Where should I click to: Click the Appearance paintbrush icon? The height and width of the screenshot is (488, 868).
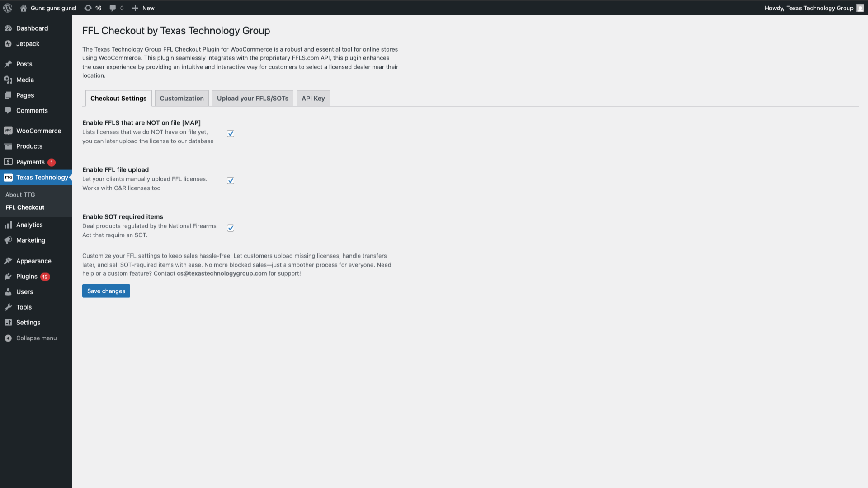point(8,261)
